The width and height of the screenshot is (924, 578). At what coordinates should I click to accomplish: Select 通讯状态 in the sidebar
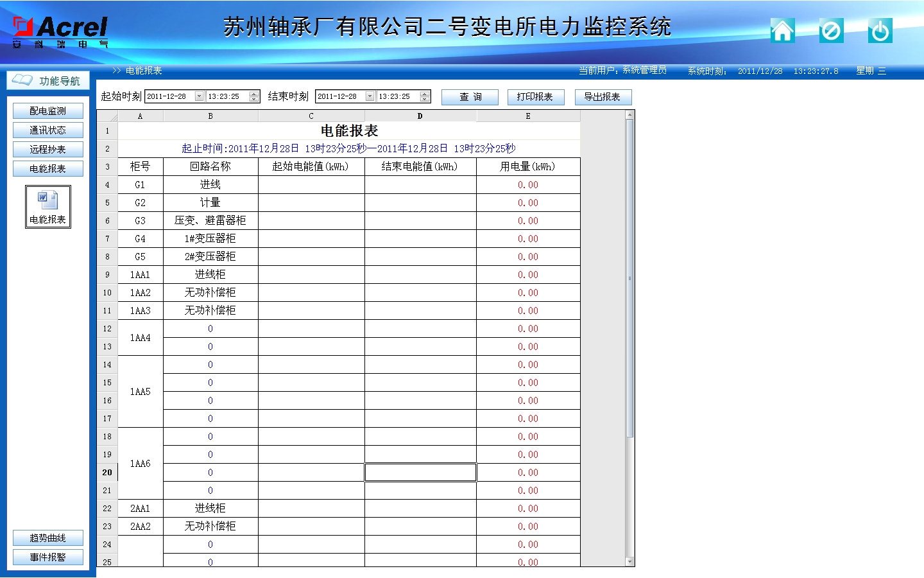tap(48, 130)
